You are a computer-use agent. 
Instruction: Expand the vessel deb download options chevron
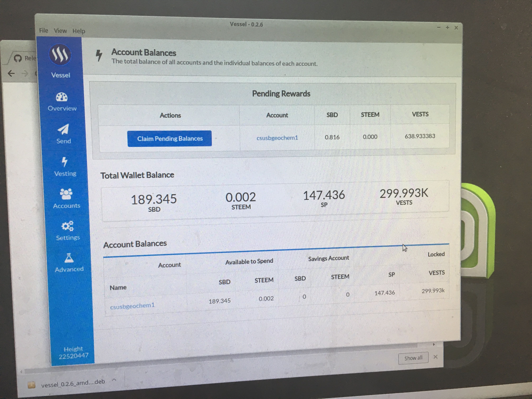pos(114,380)
